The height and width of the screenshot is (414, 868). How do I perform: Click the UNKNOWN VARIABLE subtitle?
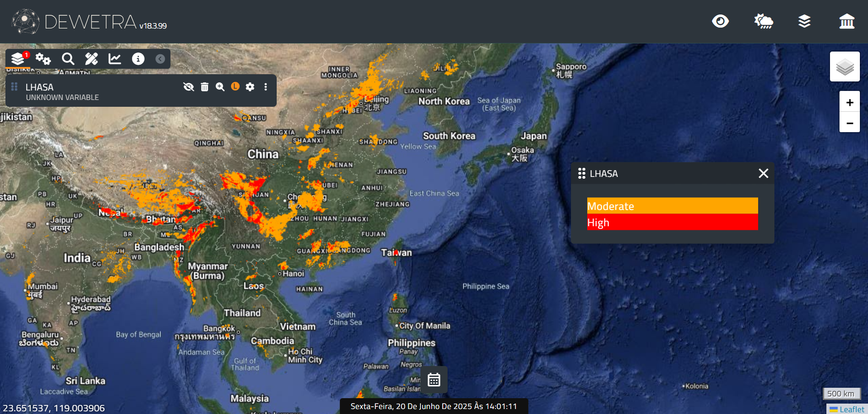tap(62, 97)
